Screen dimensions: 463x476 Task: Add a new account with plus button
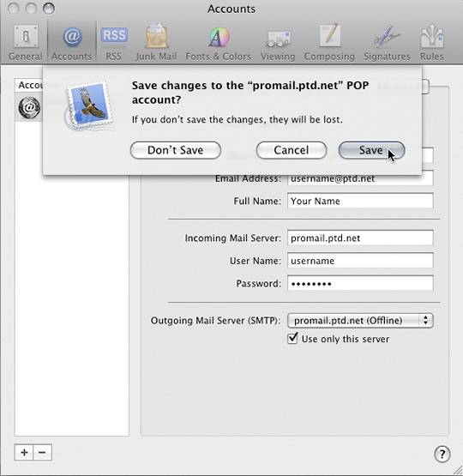click(x=24, y=452)
